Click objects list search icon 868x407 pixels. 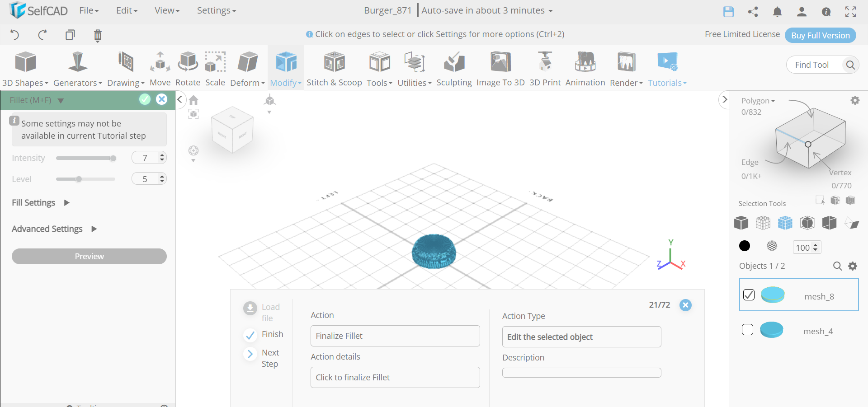pyautogui.click(x=837, y=266)
